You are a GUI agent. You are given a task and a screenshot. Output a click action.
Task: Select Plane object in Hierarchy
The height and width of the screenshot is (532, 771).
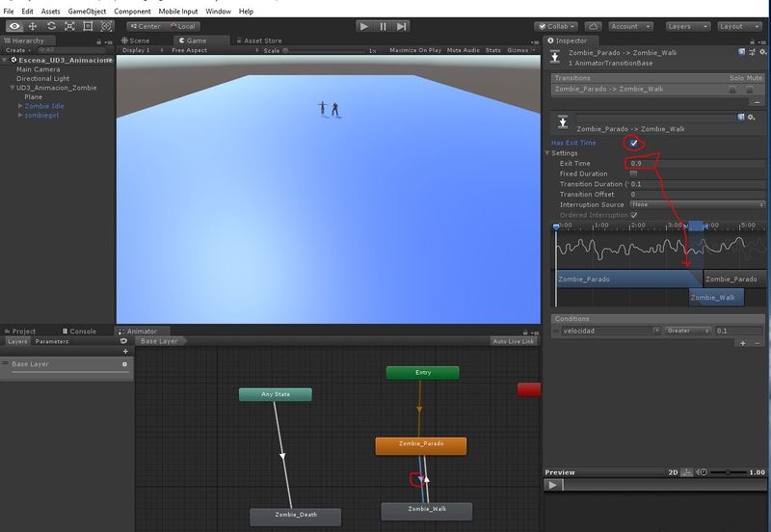(33, 97)
